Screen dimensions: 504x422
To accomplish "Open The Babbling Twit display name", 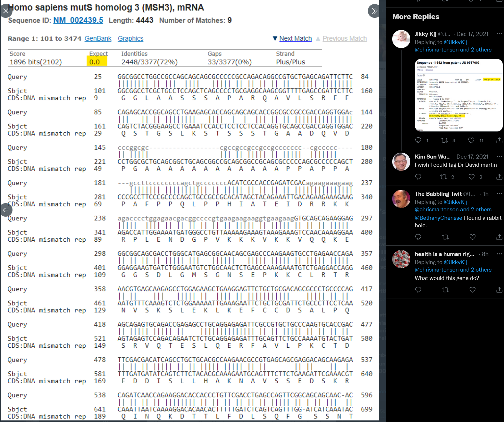I will tap(438, 194).
